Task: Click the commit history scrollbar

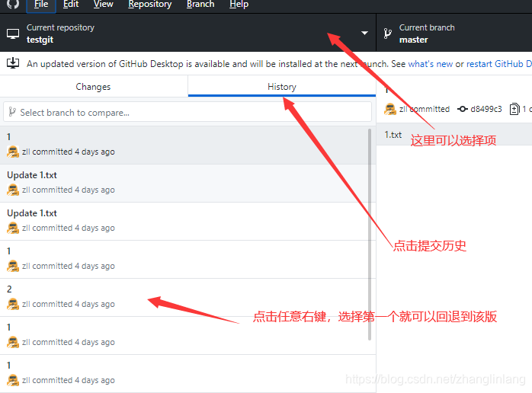Action: point(370,235)
